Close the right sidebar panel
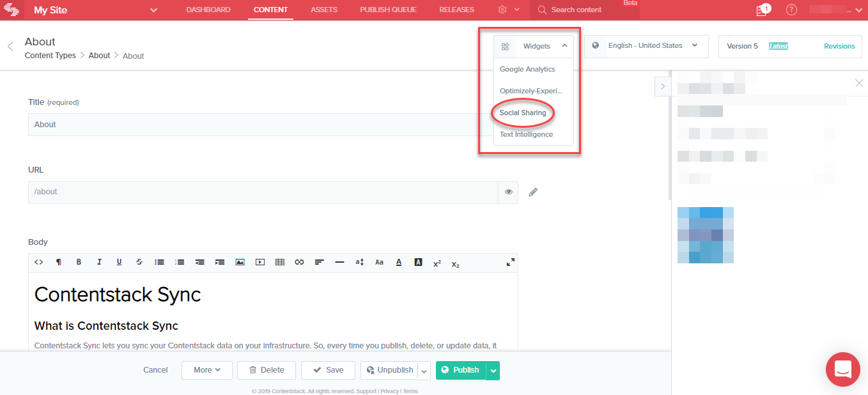Viewport: 868px width, 395px height. click(x=859, y=83)
